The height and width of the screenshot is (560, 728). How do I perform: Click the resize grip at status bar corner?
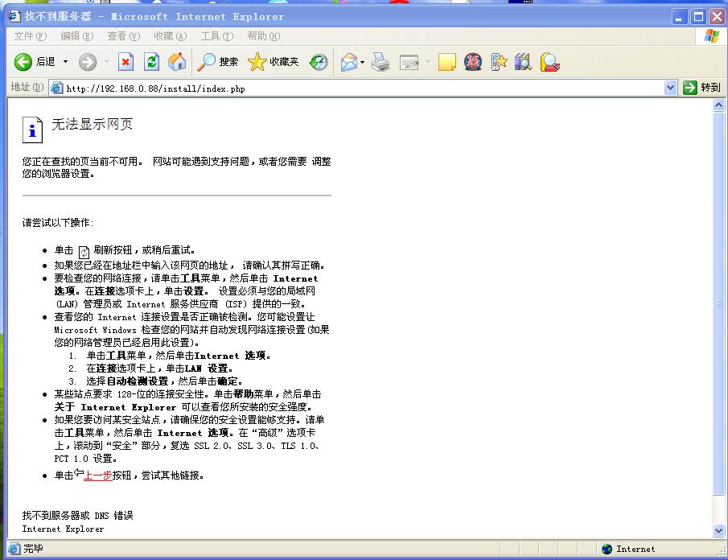pyautogui.click(x=722, y=551)
